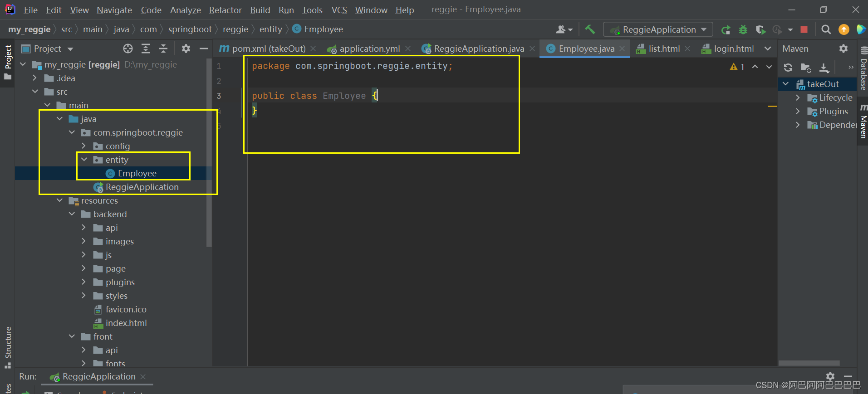The height and width of the screenshot is (394, 868).
Task: Click the warning indicator in editor
Action: point(737,67)
